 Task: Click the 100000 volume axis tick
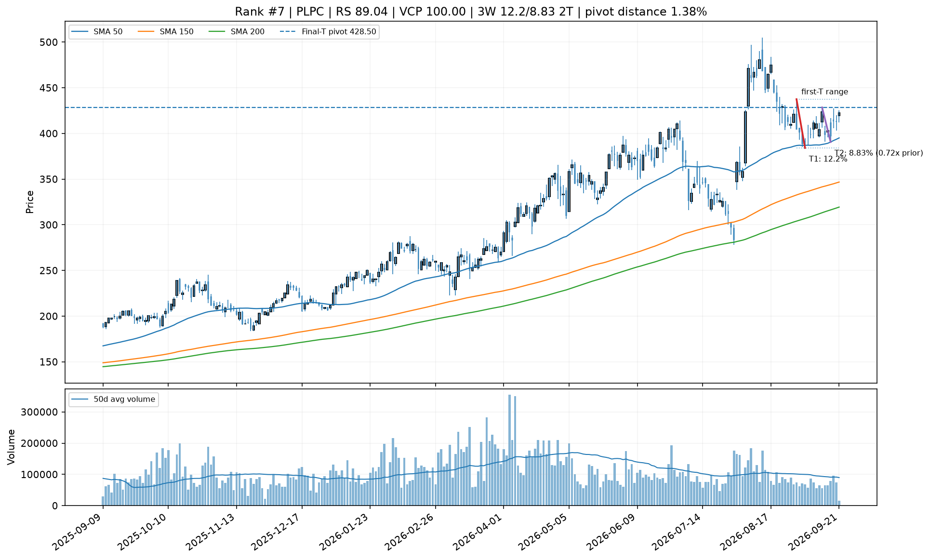pos(40,475)
